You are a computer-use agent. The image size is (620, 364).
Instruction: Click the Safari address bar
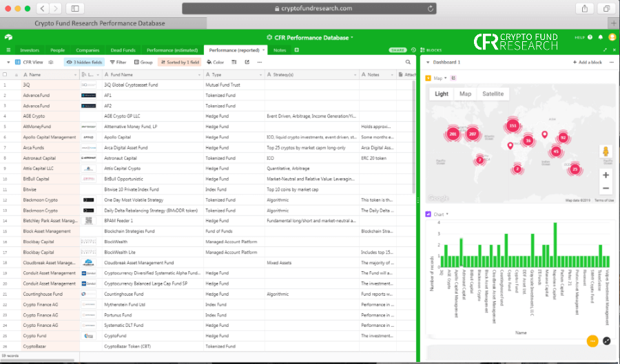pos(309,8)
